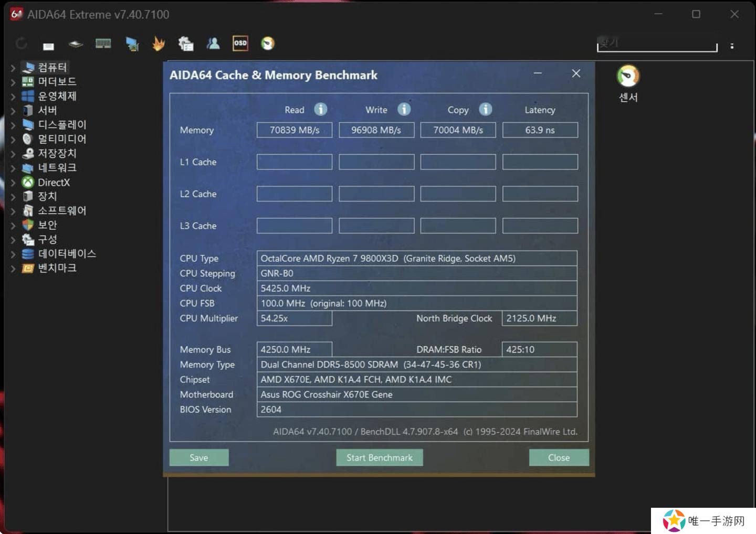Click the sensor gauge toolbar icon
The height and width of the screenshot is (534, 756).
(x=268, y=43)
